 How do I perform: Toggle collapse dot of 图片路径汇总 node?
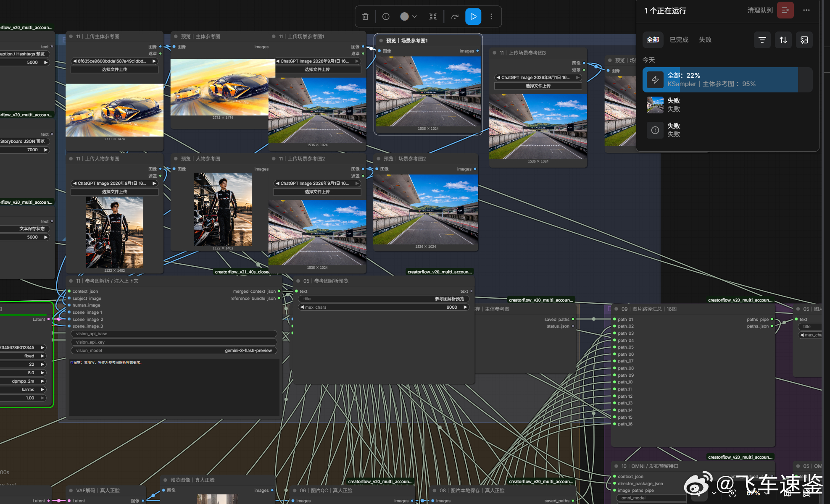click(617, 309)
